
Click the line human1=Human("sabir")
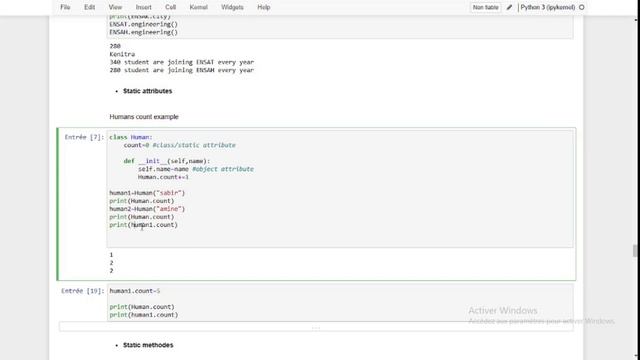(147, 193)
